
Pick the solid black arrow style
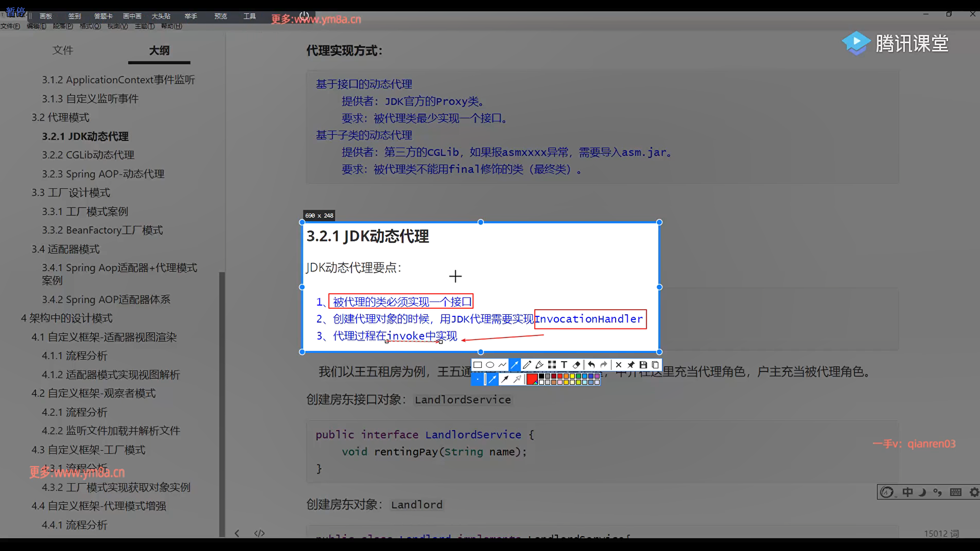click(505, 379)
